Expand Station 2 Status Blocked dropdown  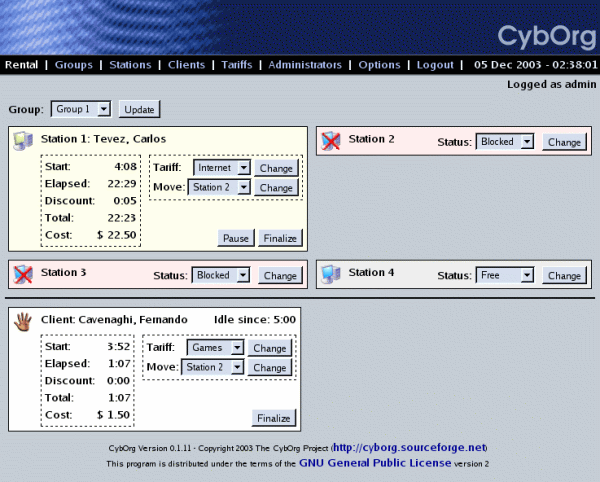coord(508,142)
